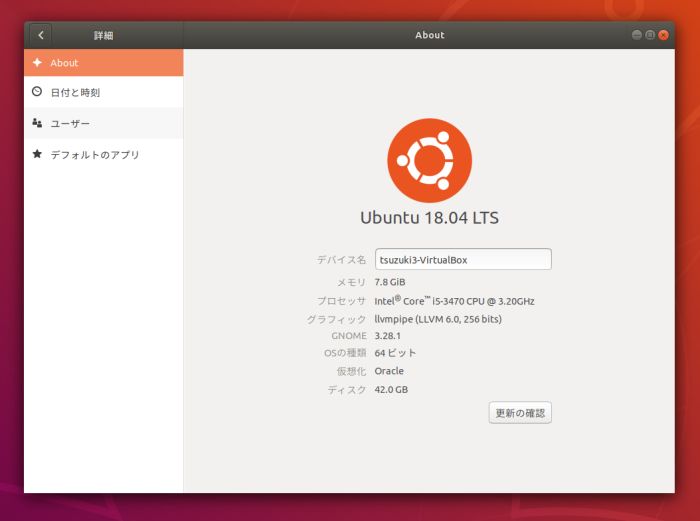Click the Intel Core i5-3470 processor text
The height and width of the screenshot is (521, 700).
pyautogui.click(x=454, y=301)
